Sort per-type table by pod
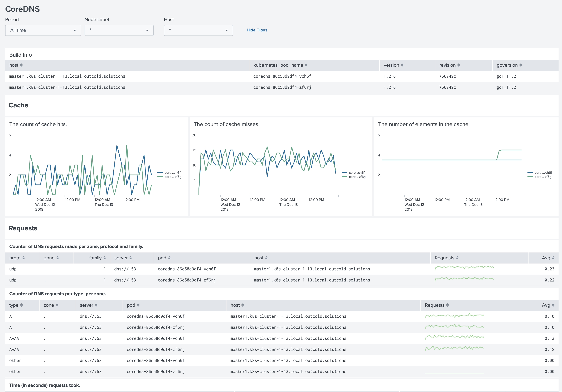The height and width of the screenshot is (392, 562). pyautogui.click(x=133, y=305)
